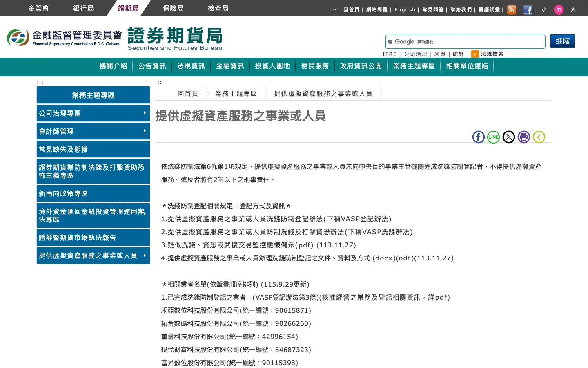
Task: Open 網站導覽 link
Action: [x=377, y=10]
